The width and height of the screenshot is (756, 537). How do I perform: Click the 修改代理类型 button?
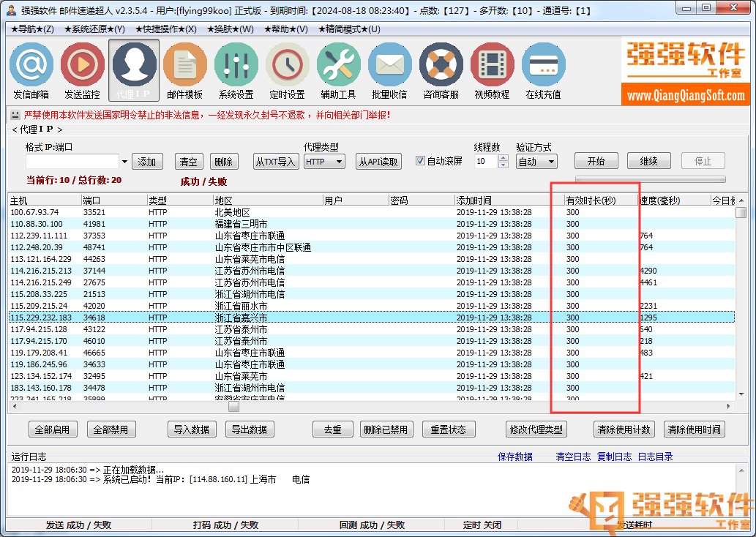click(536, 429)
